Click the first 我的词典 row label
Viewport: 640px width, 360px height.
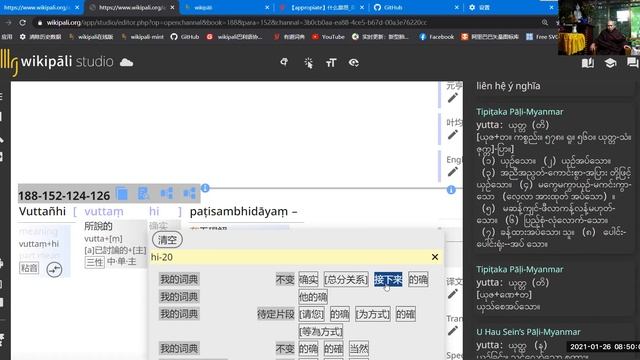pyautogui.click(x=179, y=280)
